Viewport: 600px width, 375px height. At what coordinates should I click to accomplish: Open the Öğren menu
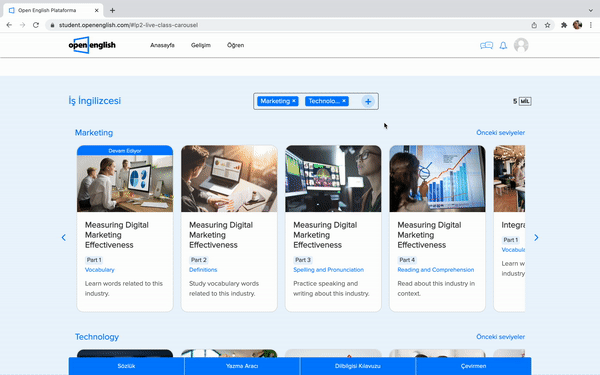point(235,45)
